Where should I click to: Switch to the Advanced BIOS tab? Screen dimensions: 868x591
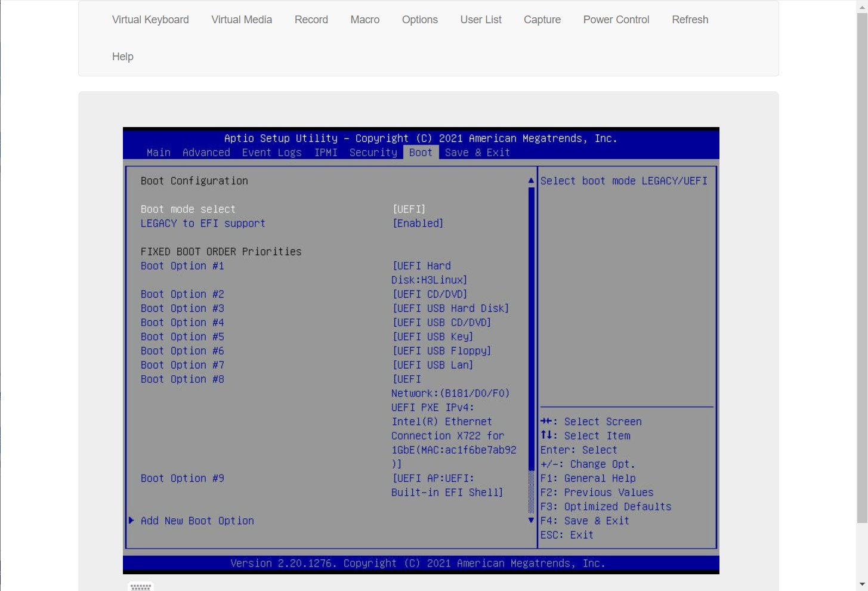coord(206,153)
